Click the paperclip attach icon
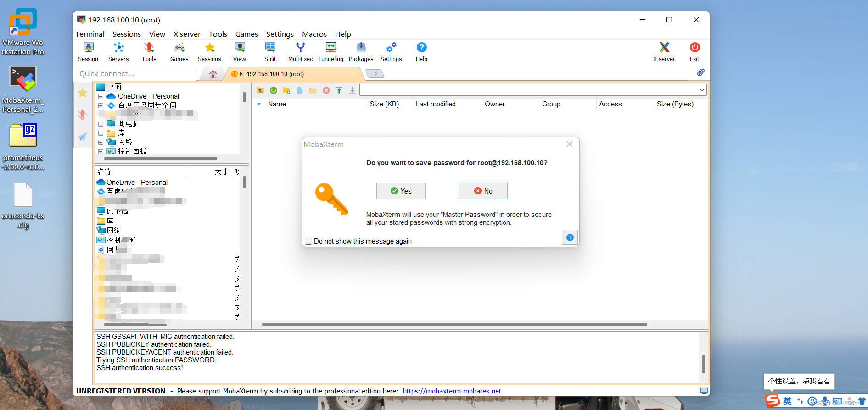Image resolution: width=868 pixels, height=410 pixels. 700,72
